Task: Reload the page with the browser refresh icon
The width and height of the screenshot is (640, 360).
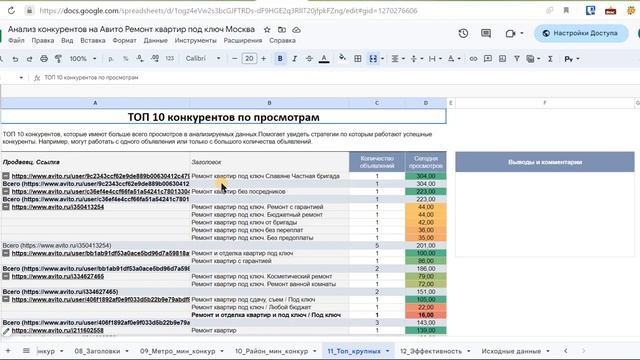Action: click(11, 11)
